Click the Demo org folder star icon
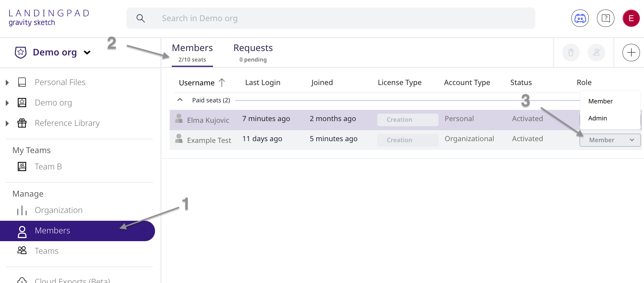This screenshot has height=283, width=644. (22, 103)
